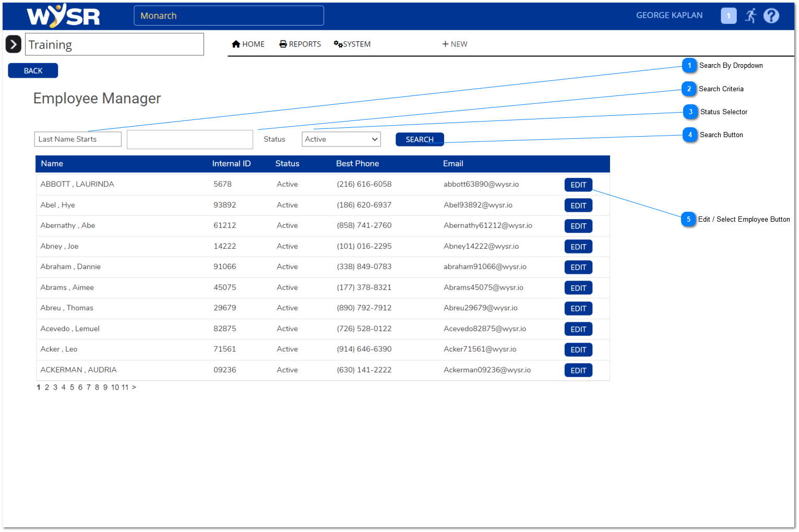Viewport: 799px width, 532px height.
Task: Expand the sidebar with arrow icon
Action: (x=13, y=44)
